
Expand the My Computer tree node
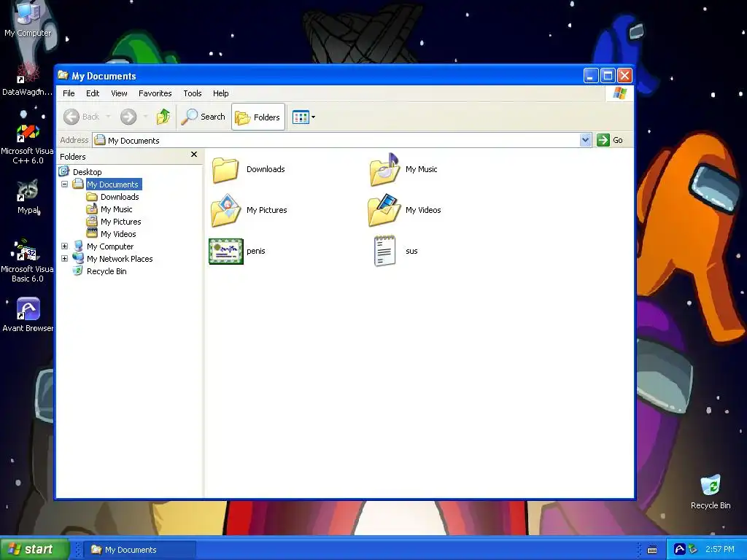click(x=64, y=246)
